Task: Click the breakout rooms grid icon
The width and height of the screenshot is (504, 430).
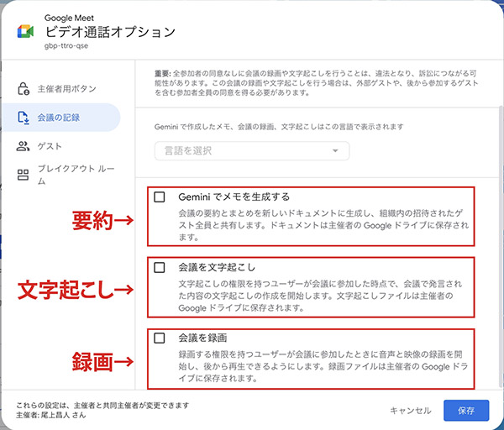Action: pos(23,175)
